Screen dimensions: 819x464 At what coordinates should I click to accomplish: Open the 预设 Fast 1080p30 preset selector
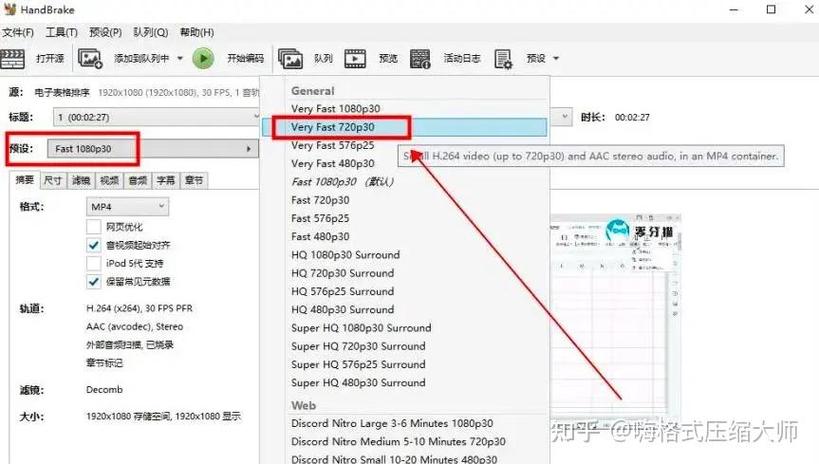(x=152, y=149)
